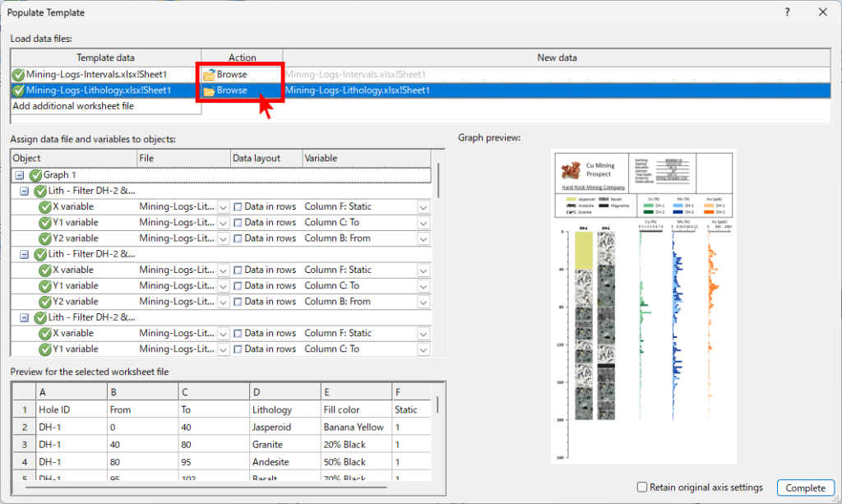The height and width of the screenshot is (504, 842).
Task: Click green check icon of first X variable
Action: tap(45, 206)
